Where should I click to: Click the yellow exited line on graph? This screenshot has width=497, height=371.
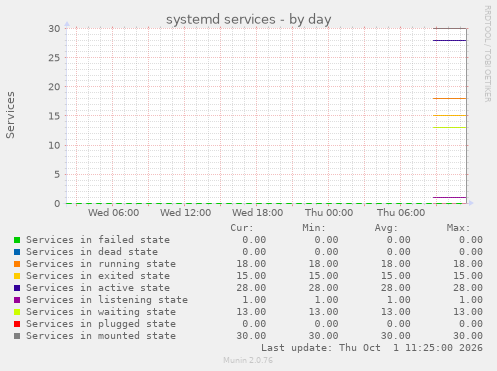point(450,115)
